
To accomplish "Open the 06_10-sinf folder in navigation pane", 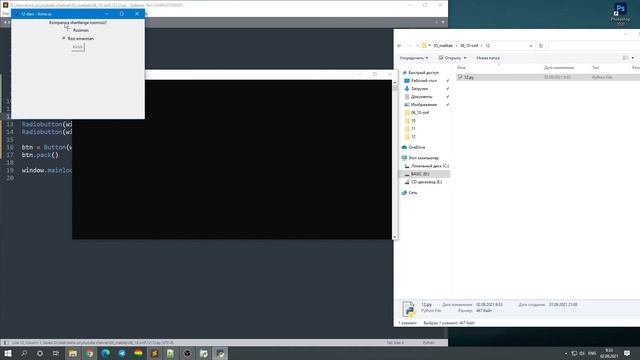I will pos(417,113).
